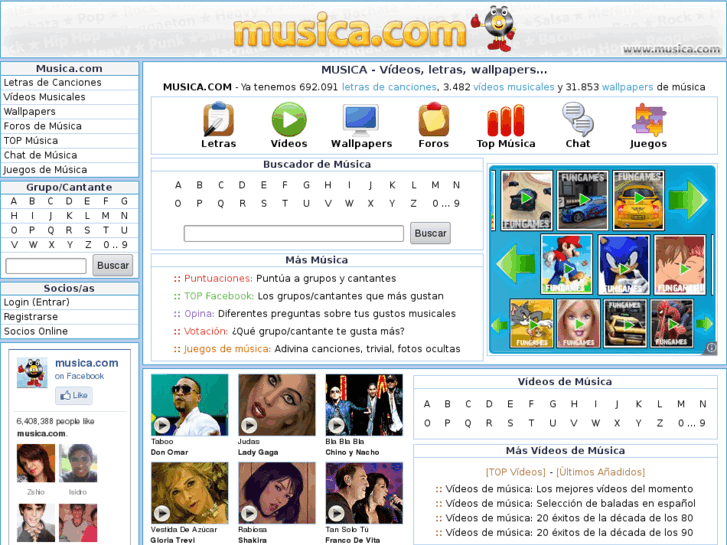
Task: Open the Foros sticky note icon
Action: (434, 119)
